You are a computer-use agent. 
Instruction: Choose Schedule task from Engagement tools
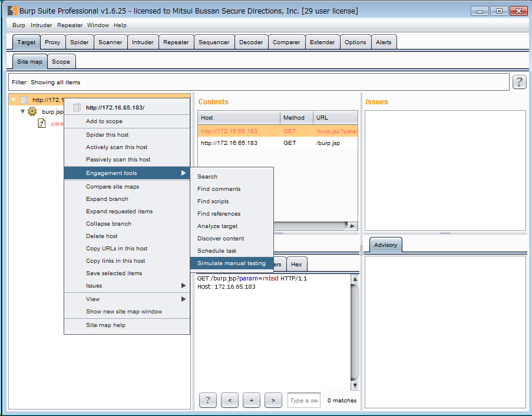coord(232,251)
